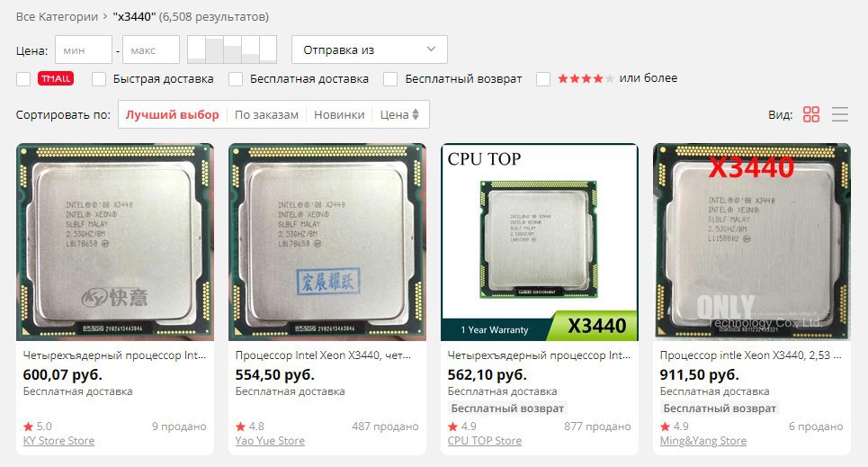Open the KY Store Store link

coord(58,441)
